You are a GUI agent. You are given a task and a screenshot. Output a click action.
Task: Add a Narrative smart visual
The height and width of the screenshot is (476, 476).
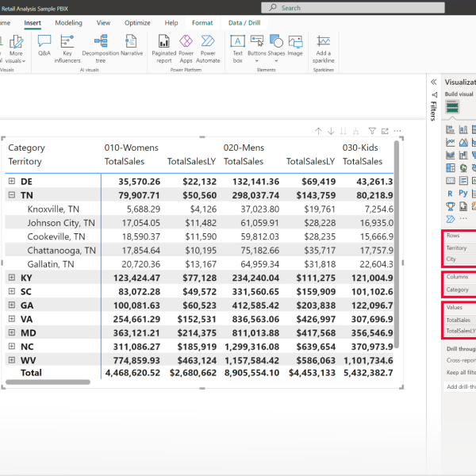click(132, 45)
